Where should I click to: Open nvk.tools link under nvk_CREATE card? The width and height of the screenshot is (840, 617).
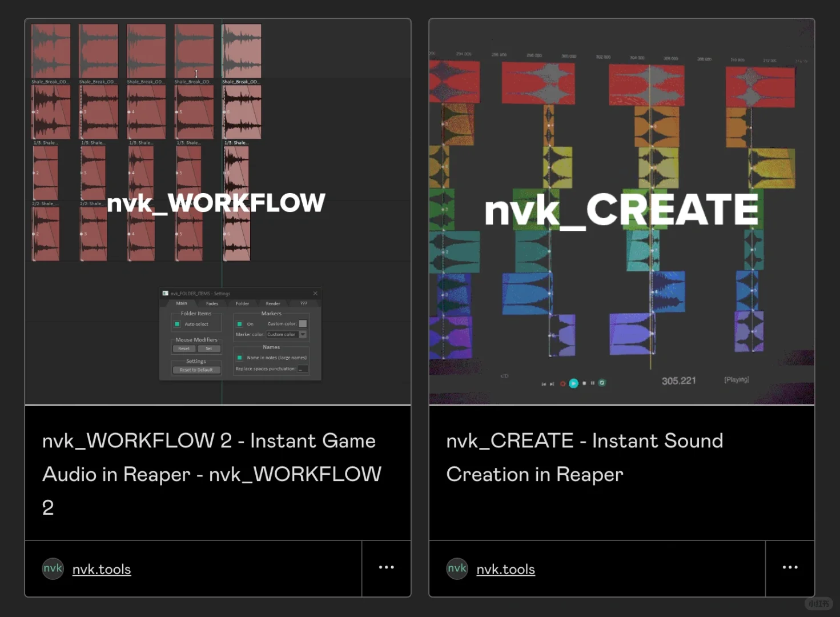click(x=506, y=570)
